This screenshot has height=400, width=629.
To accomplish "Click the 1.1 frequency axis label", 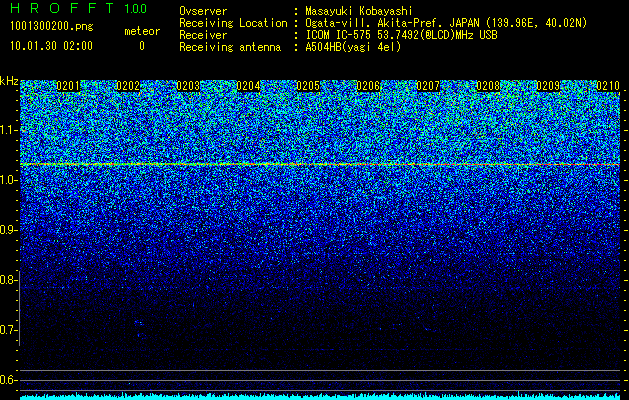I will tap(8, 130).
